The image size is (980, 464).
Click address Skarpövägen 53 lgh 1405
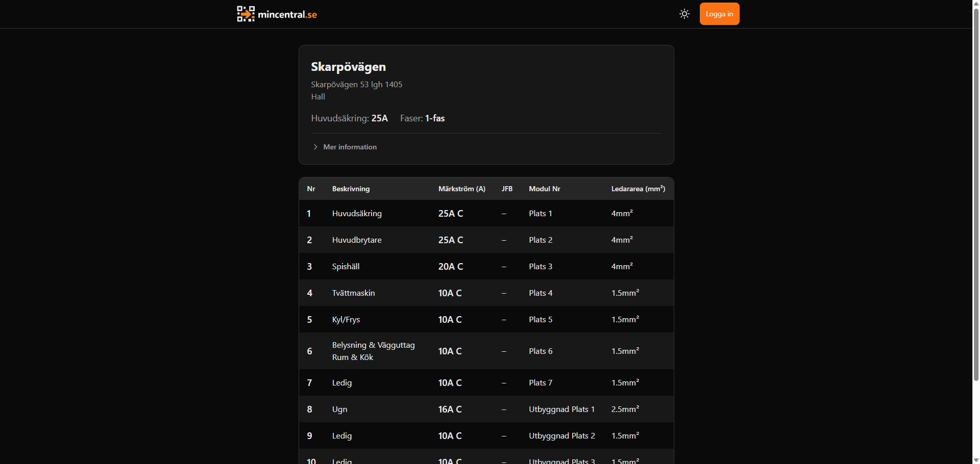coord(356,84)
